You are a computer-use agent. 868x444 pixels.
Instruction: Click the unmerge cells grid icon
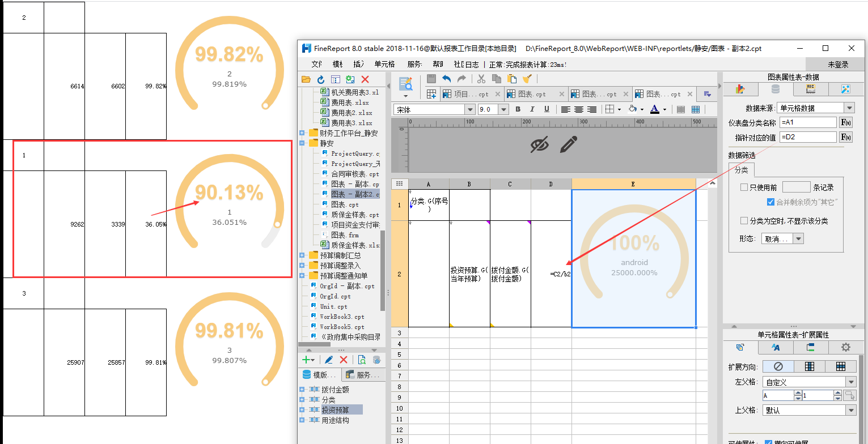[696, 109]
